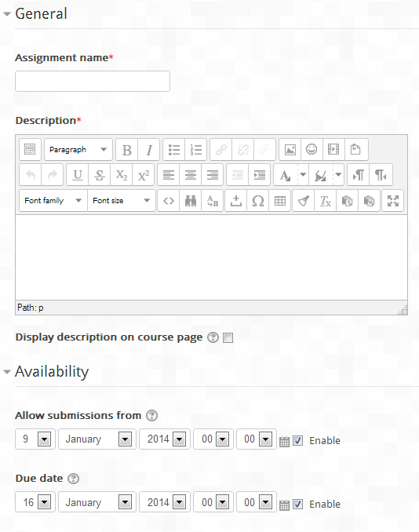Click the Assignment name field

[93, 81]
